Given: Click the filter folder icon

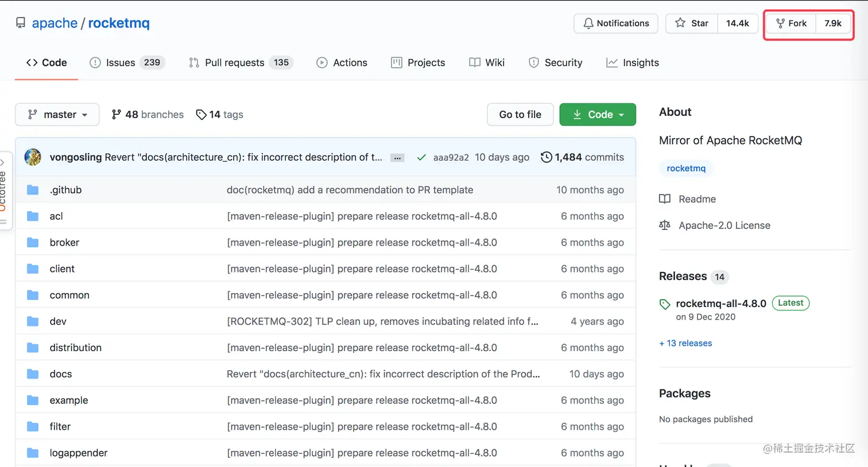Looking at the screenshot, I should coord(33,427).
